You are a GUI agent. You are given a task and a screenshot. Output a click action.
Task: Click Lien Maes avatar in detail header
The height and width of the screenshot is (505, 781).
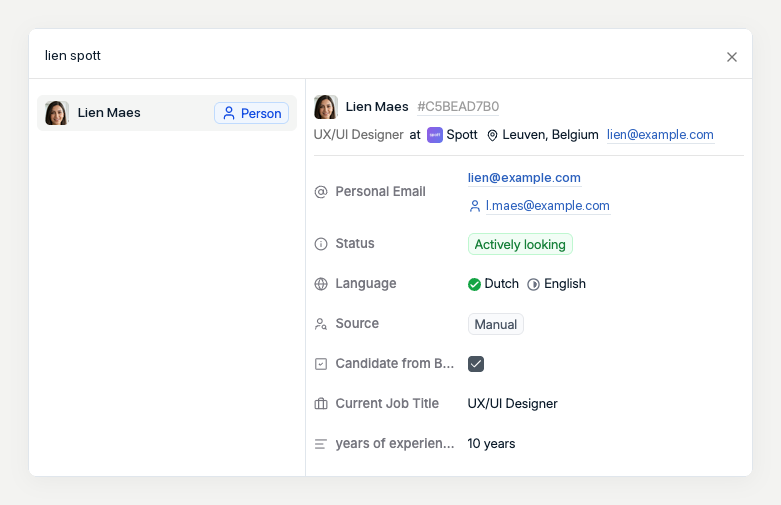coord(326,107)
